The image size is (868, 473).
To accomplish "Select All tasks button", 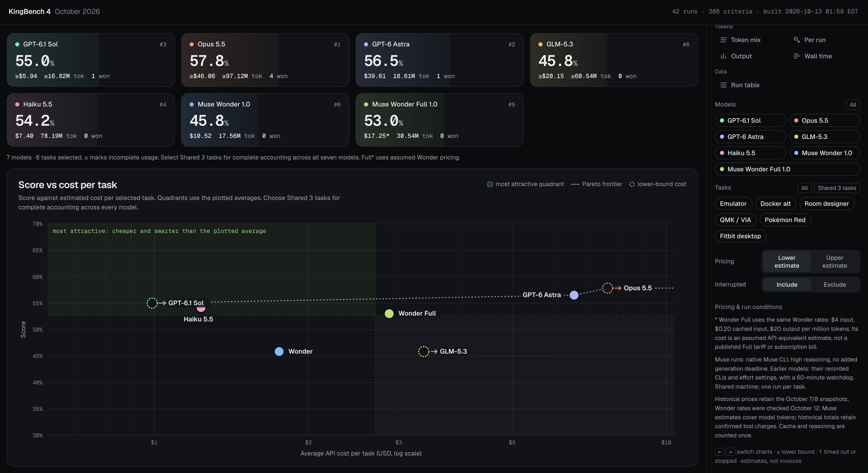I will [x=804, y=188].
